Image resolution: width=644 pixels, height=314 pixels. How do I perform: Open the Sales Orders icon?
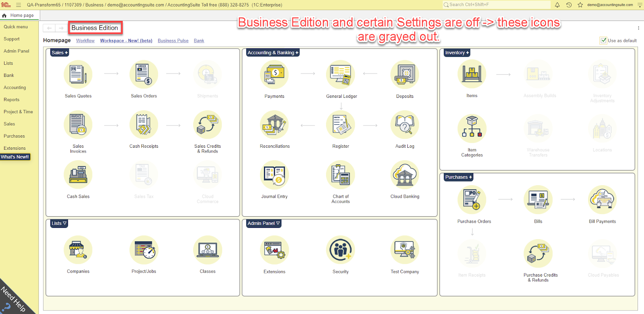(144, 74)
